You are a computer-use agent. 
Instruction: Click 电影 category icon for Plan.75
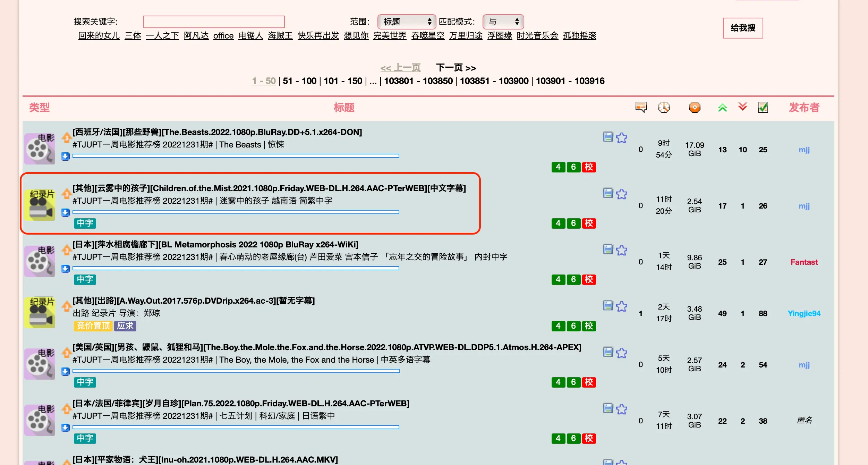click(40, 420)
